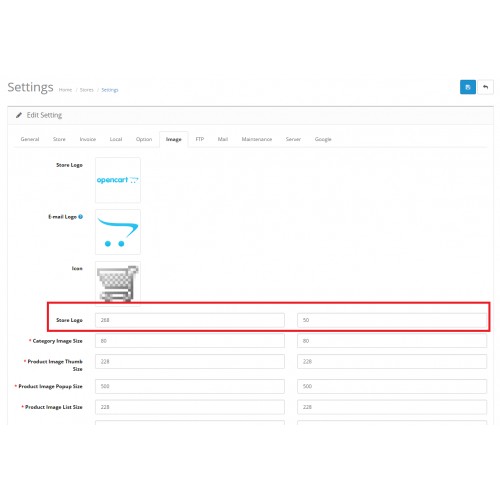Go to the FTP tab
The width and height of the screenshot is (500, 500).
tap(199, 139)
